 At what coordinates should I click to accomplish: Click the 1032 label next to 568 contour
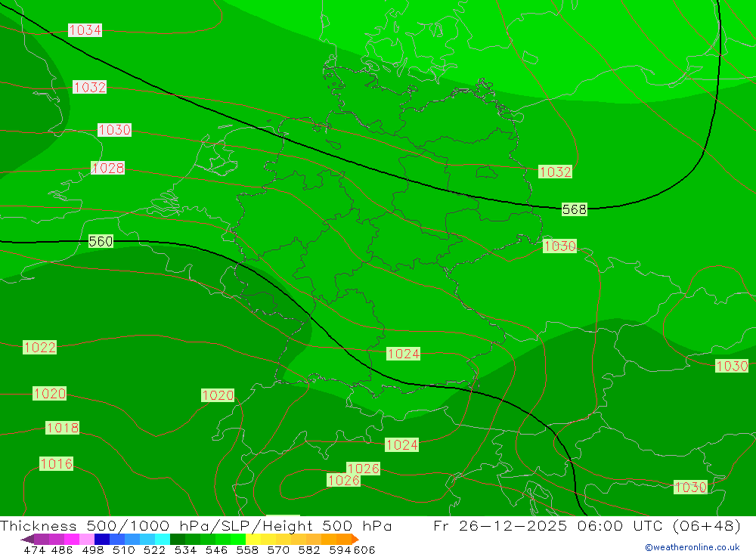(x=555, y=172)
